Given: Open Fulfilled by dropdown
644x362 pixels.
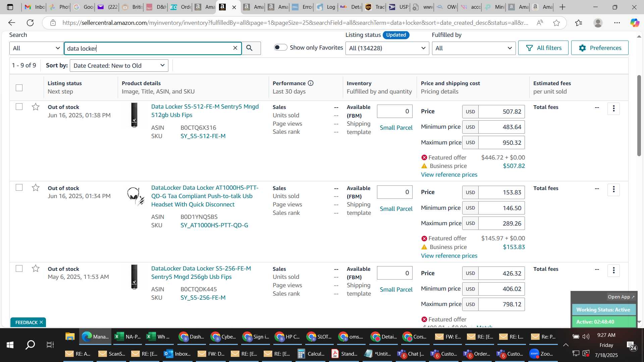Looking at the screenshot, I should pyautogui.click(x=474, y=48).
